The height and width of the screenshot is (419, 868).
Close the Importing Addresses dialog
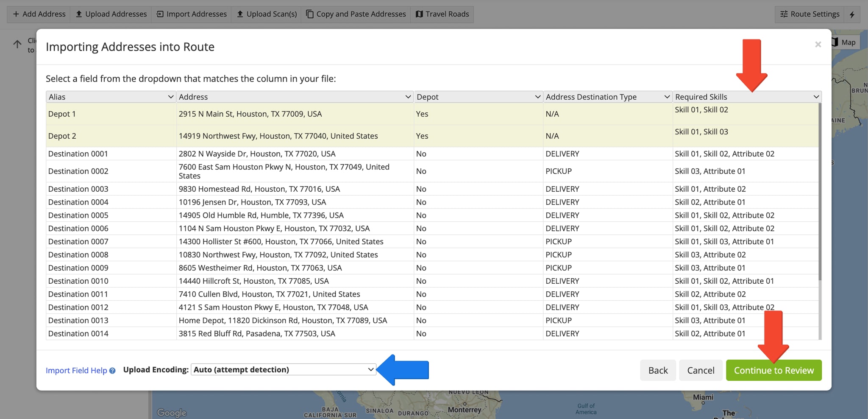coord(818,45)
